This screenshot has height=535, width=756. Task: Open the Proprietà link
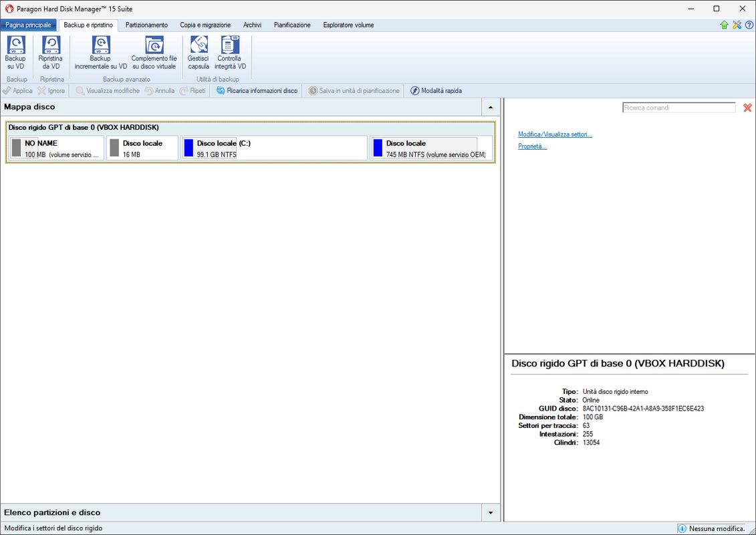tap(532, 146)
